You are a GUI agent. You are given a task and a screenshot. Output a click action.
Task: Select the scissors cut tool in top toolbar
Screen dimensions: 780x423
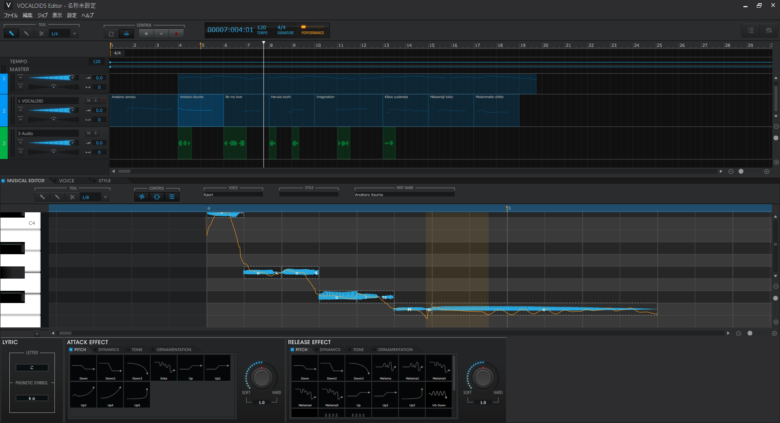(x=41, y=33)
